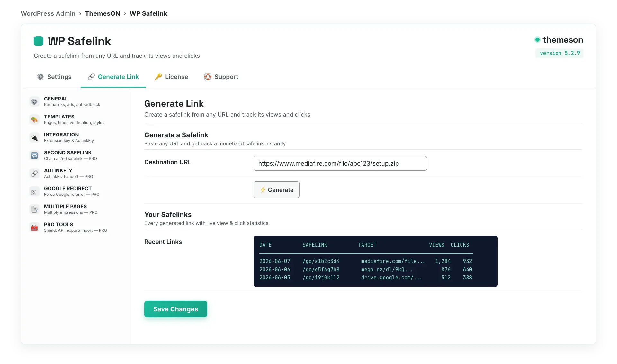Click the Destination URL label
The width and height of the screenshot is (617, 364).
pos(168,162)
